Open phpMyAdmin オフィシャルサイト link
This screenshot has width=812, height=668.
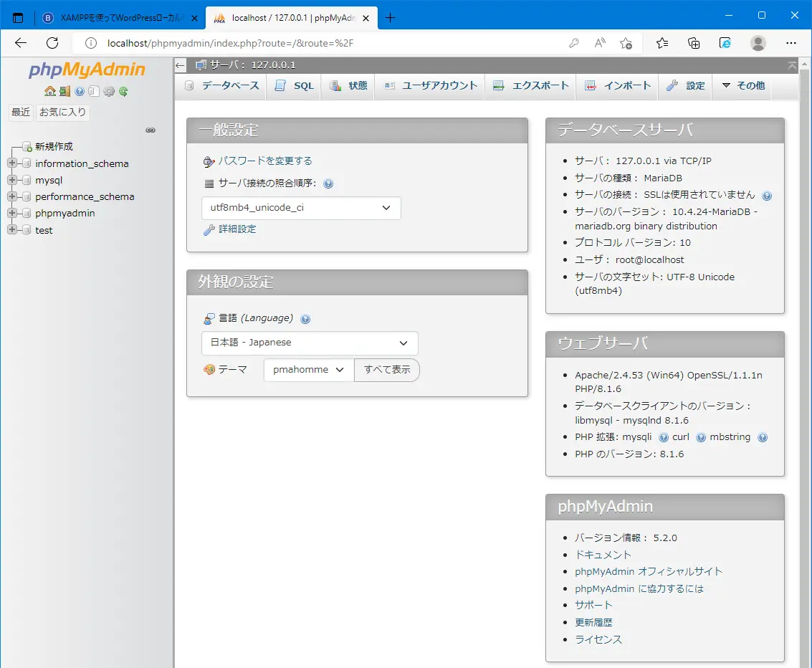[649, 572]
